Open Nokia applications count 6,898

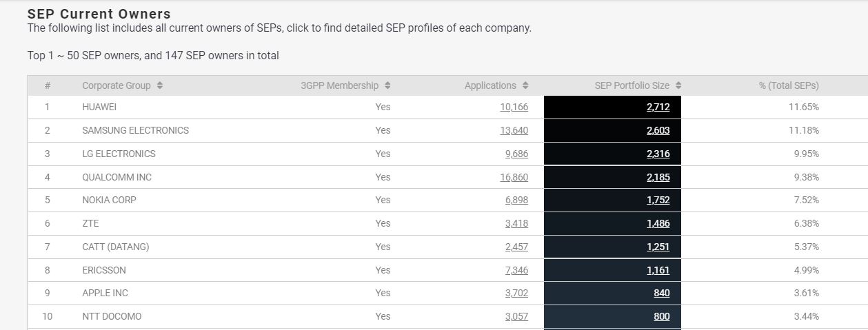(517, 200)
